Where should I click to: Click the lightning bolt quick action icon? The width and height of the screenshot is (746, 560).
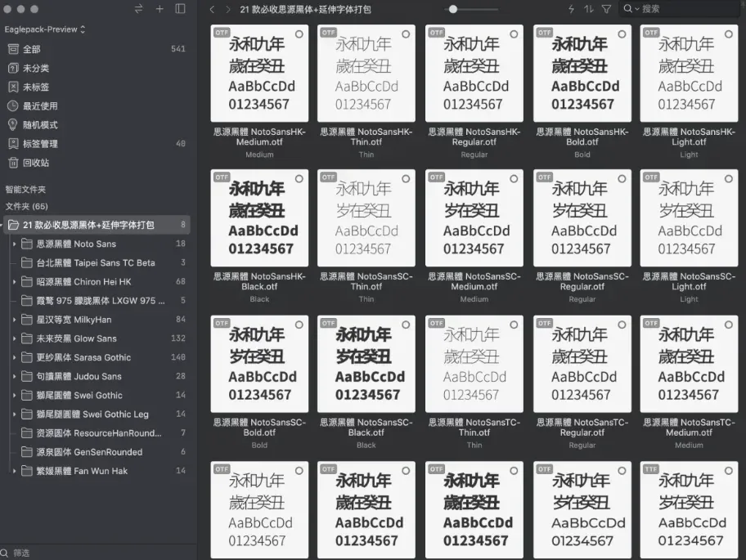click(571, 9)
